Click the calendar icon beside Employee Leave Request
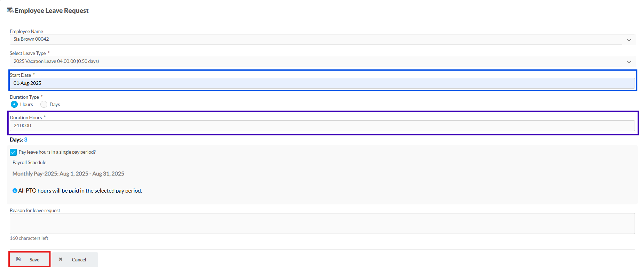This screenshot has height=276, width=644. [10, 10]
